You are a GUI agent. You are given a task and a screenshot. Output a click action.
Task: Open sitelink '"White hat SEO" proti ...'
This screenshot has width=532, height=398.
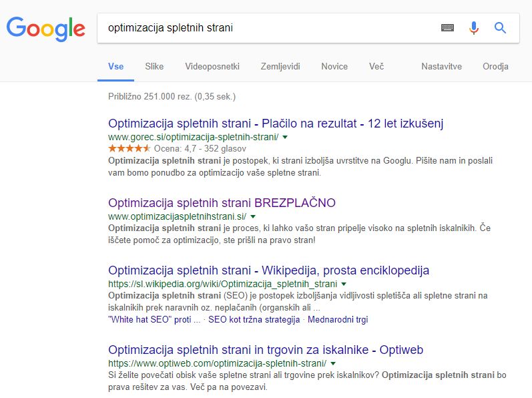point(154,320)
